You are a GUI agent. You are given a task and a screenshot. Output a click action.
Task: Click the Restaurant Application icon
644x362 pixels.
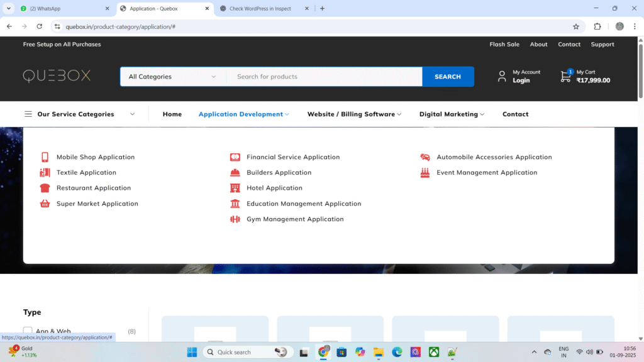(45, 188)
